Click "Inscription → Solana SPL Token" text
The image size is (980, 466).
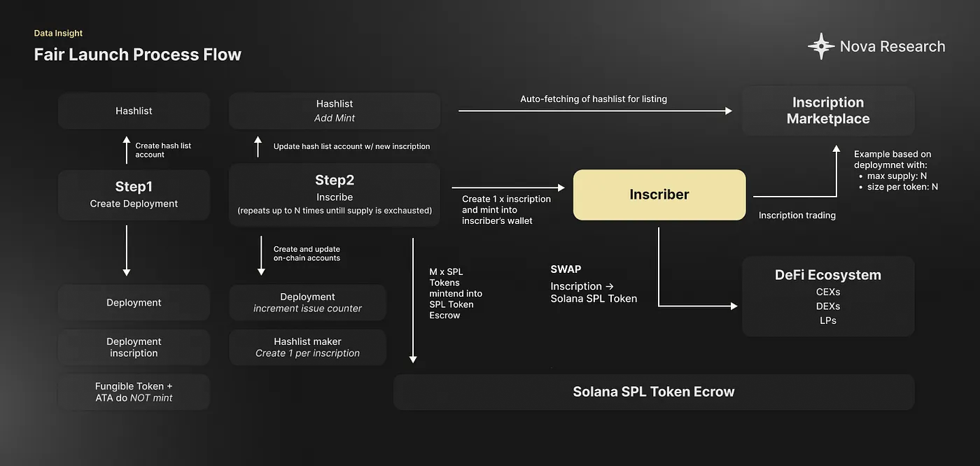594,292
